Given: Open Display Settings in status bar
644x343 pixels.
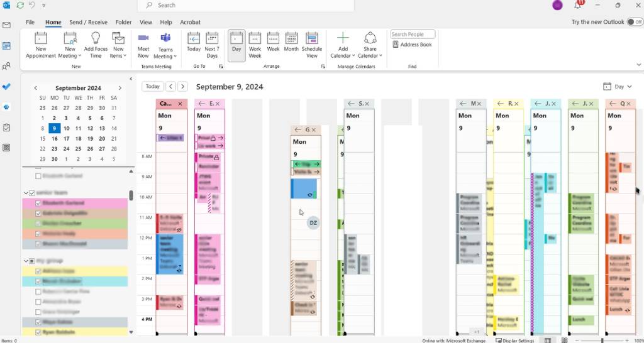Looking at the screenshot, I should 515,340.
